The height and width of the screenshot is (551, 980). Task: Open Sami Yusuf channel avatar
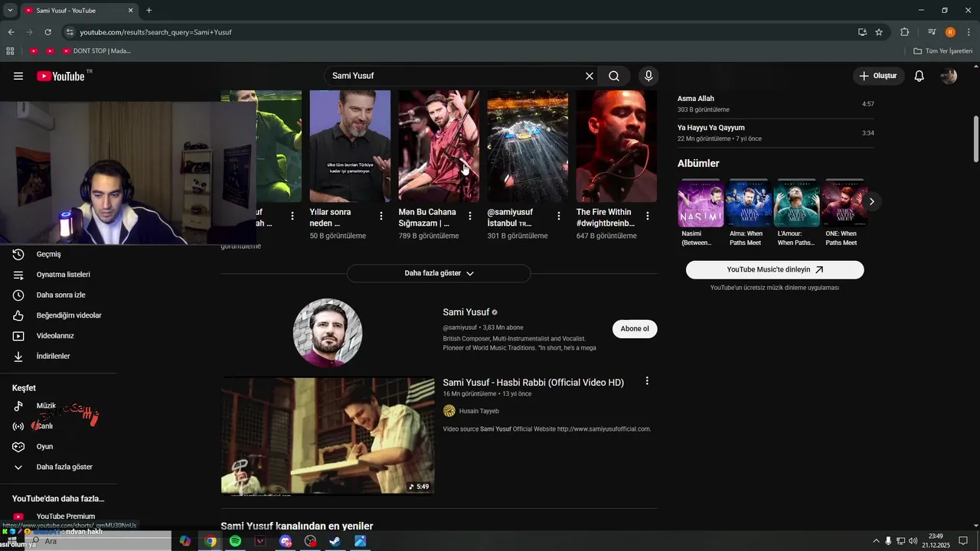(x=328, y=333)
